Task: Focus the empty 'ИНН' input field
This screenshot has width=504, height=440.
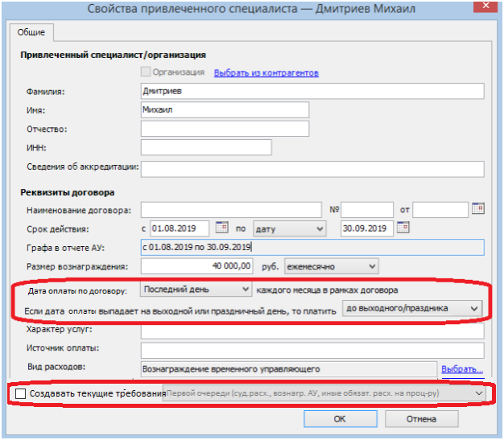Action: pos(205,147)
